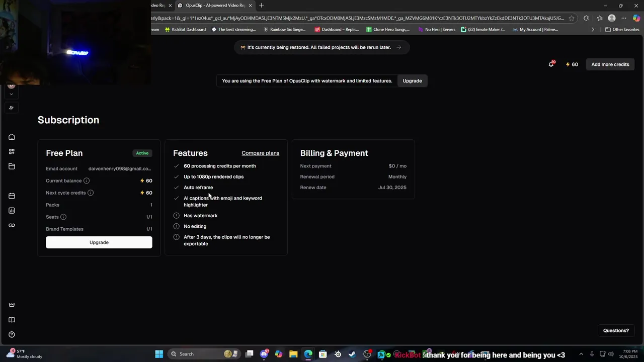Screen dimensions: 644x362
Task: Open the calendar icon in left sidebar
Action: point(12,196)
